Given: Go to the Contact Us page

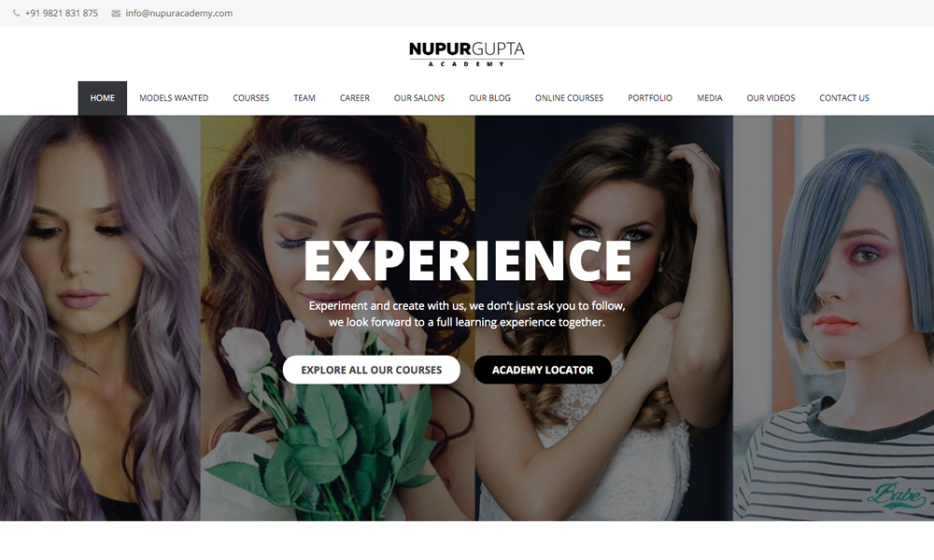Looking at the screenshot, I should [844, 98].
